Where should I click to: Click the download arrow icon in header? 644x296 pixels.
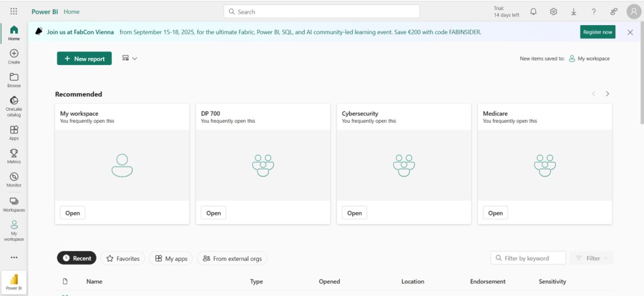tap(574, 12)
